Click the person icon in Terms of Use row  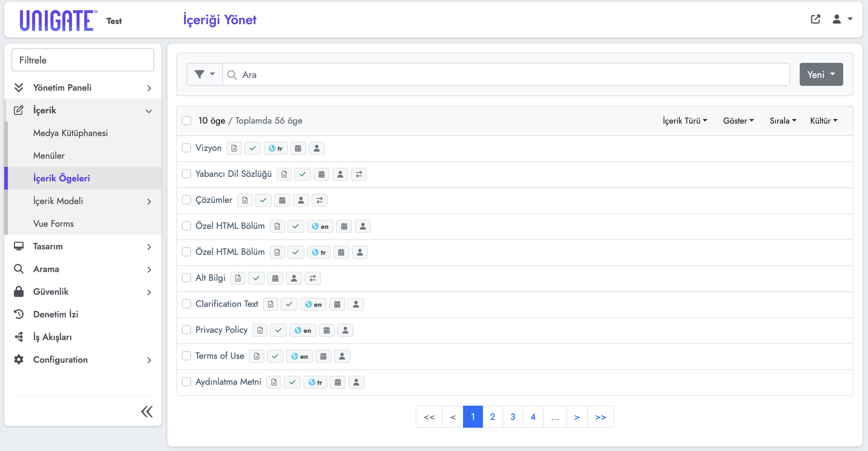342,356
